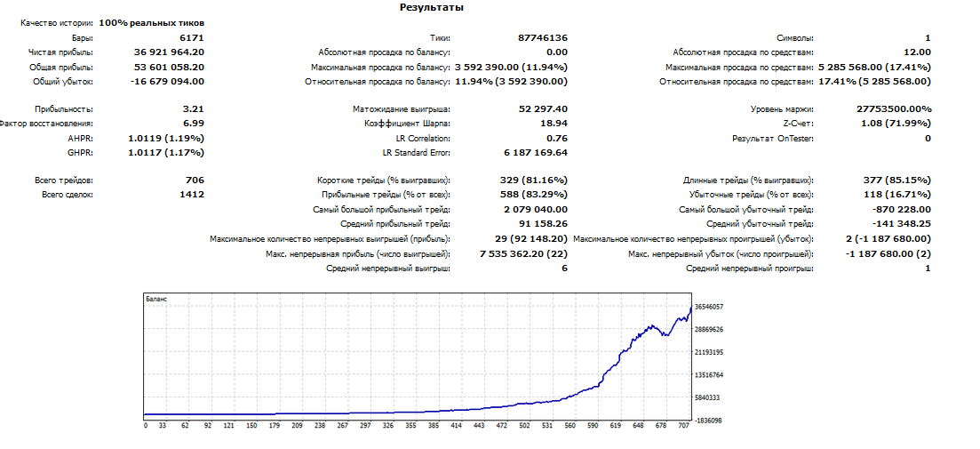Viewport: 980px width, 449px height.
Task: Click the Результат OnTester value 0
Action: (928, 138)
